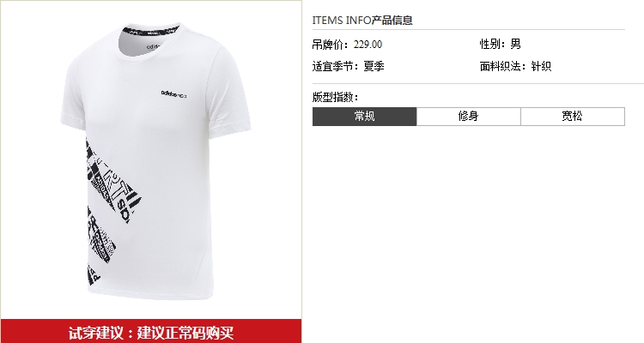
Task: Click the 适宜季节：夏季 season field
Action: (349, 66)
